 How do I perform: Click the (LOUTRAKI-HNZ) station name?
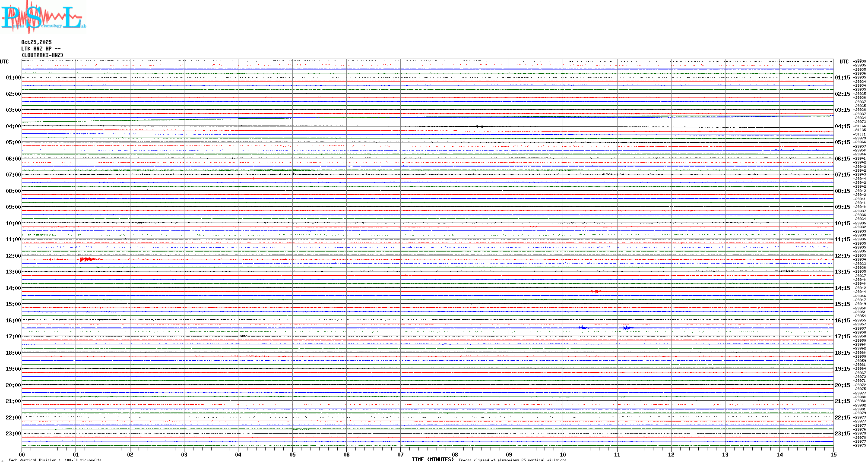pyautogui.click(x=42, y=55)
